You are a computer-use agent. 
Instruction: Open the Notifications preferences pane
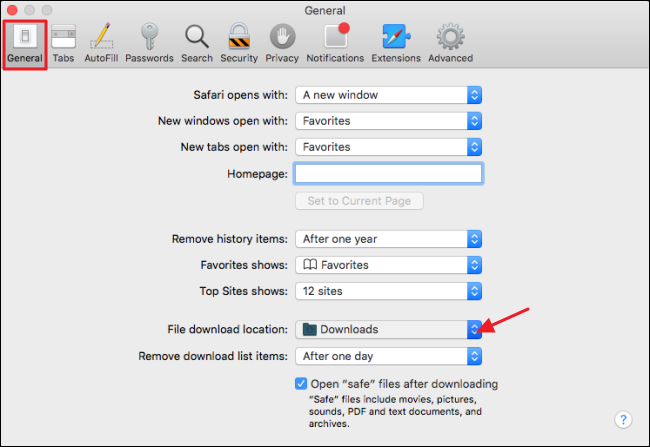click(335, 44)
